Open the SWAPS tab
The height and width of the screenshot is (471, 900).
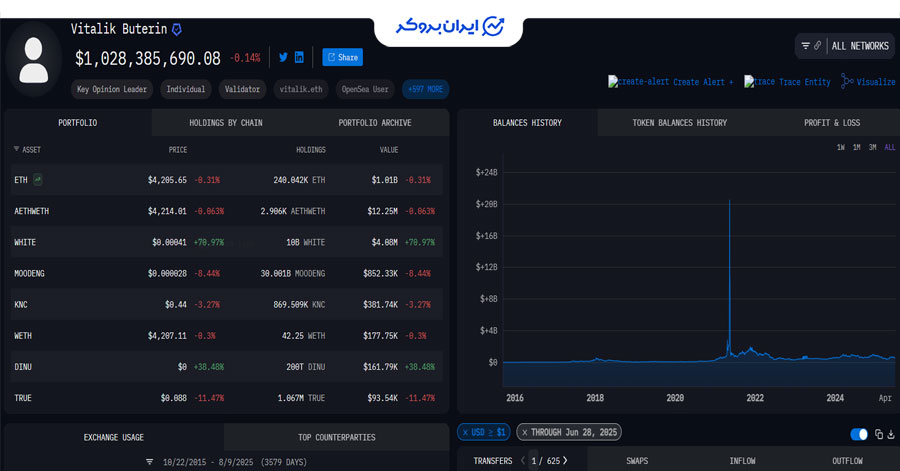(637, 461)
